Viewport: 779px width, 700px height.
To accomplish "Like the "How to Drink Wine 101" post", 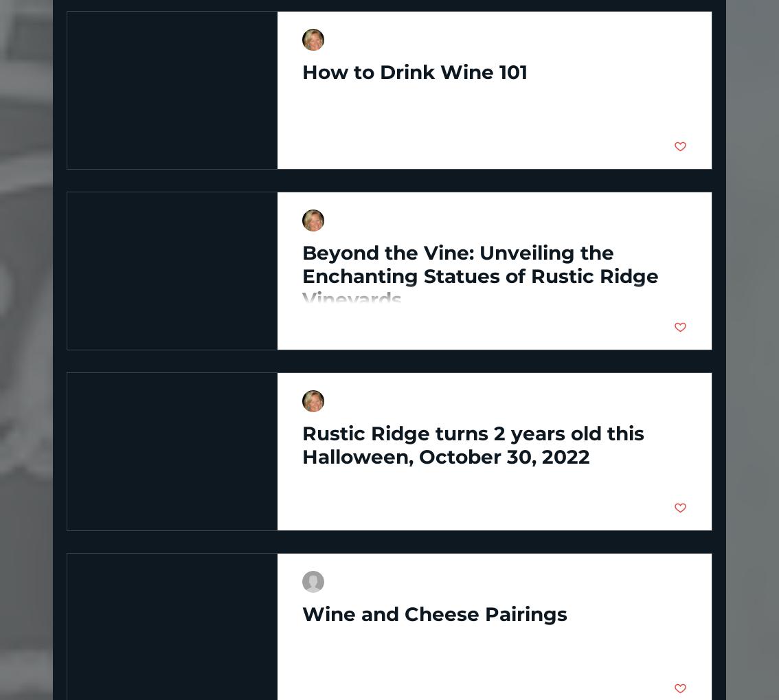I will 680,146.
